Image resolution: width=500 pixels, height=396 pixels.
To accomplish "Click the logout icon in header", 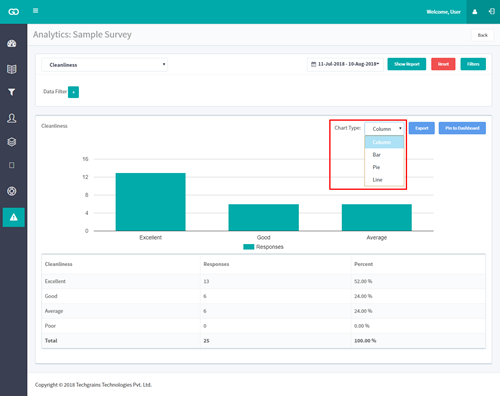I will 492,12.
